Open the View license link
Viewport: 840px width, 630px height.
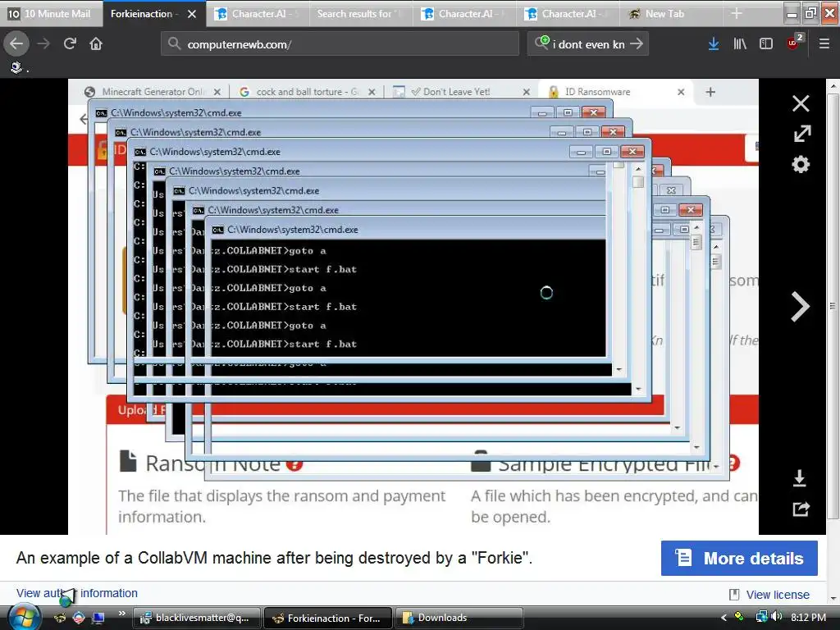(778, 595)
